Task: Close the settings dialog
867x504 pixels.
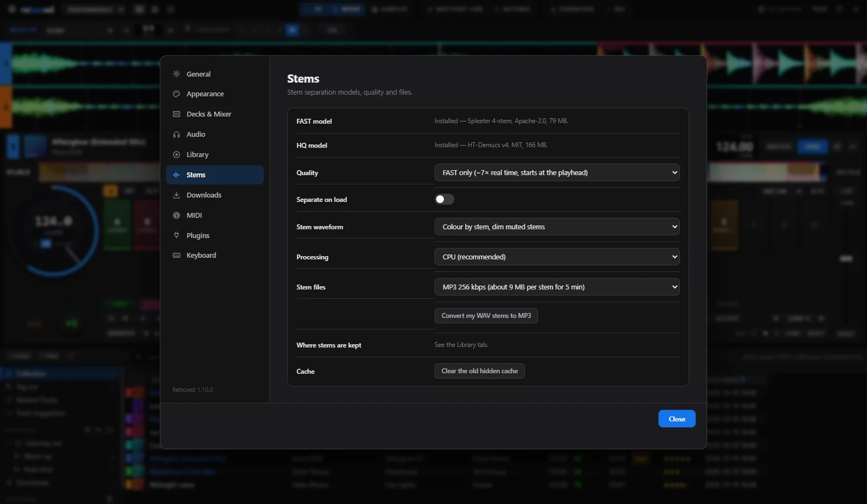Action: pyautogui.click(x=677, y=419)
